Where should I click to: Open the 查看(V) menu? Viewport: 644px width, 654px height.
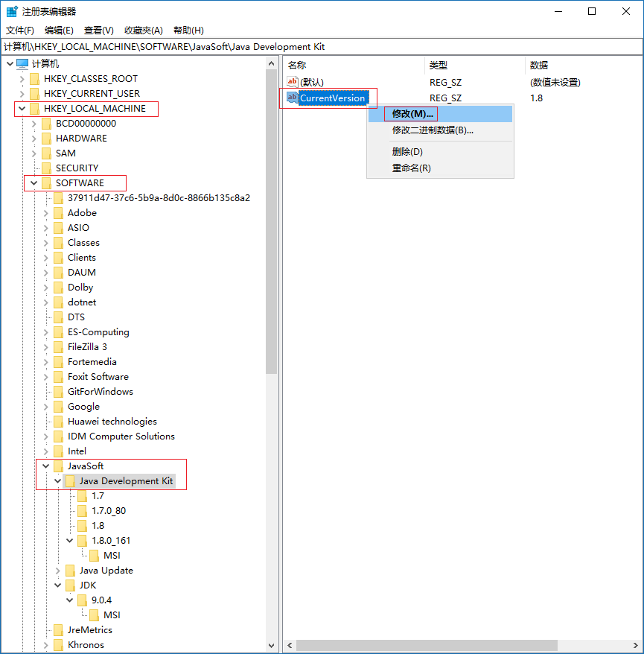99,30
